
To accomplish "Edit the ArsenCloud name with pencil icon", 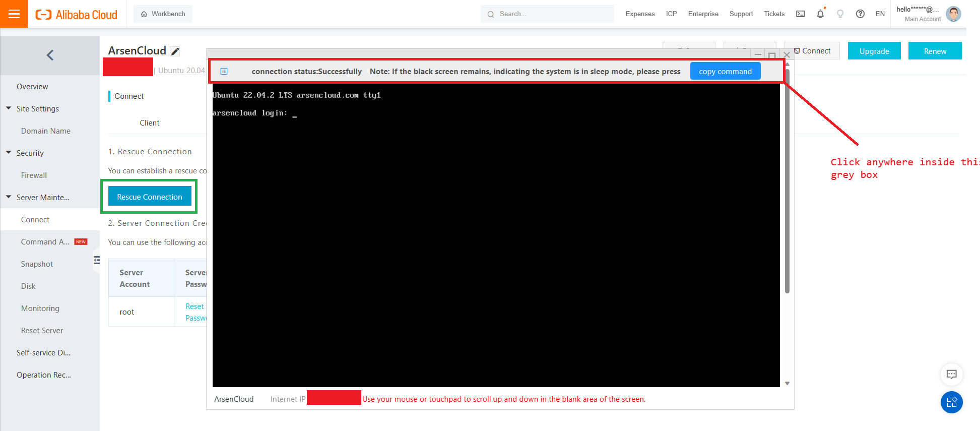I will click(175, 51).
